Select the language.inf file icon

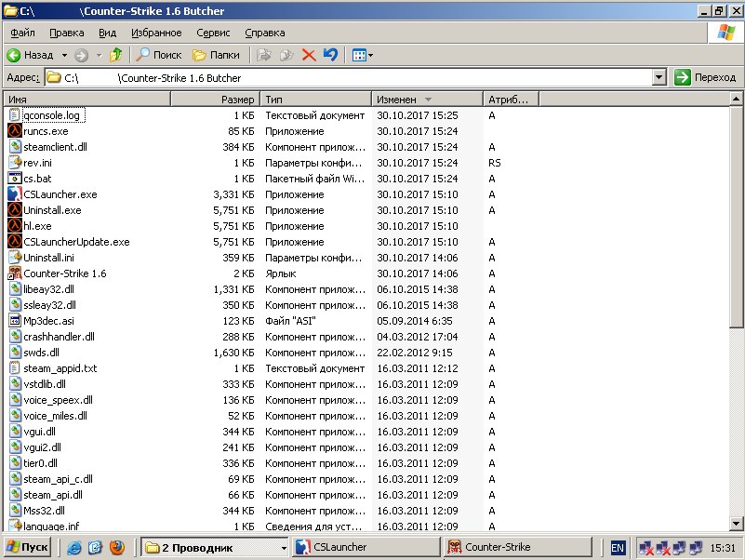click(x=15, y=526)
